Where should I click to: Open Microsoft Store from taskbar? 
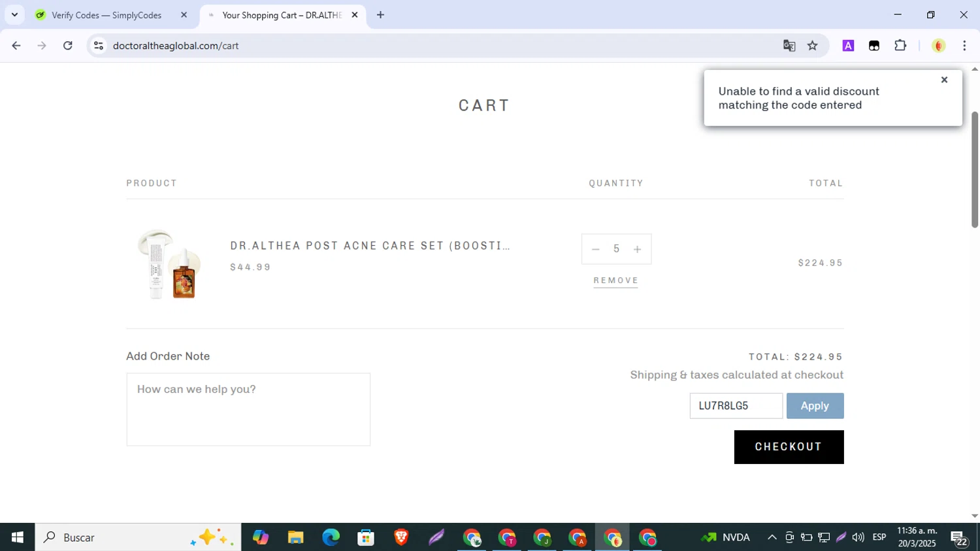tap(366, 537)
